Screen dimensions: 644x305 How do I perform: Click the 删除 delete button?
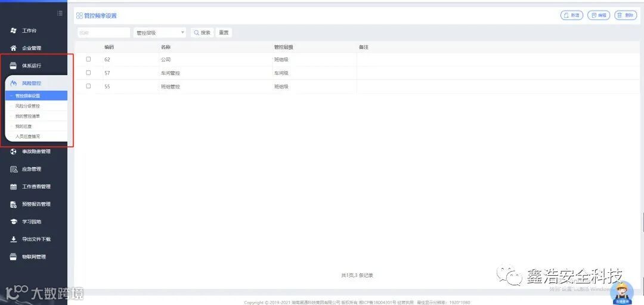tap(626, 15)
